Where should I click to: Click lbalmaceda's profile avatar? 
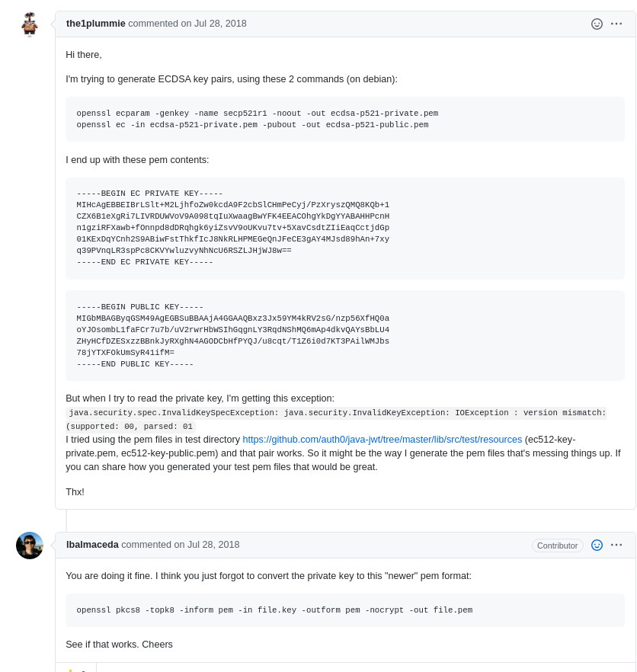29,546
